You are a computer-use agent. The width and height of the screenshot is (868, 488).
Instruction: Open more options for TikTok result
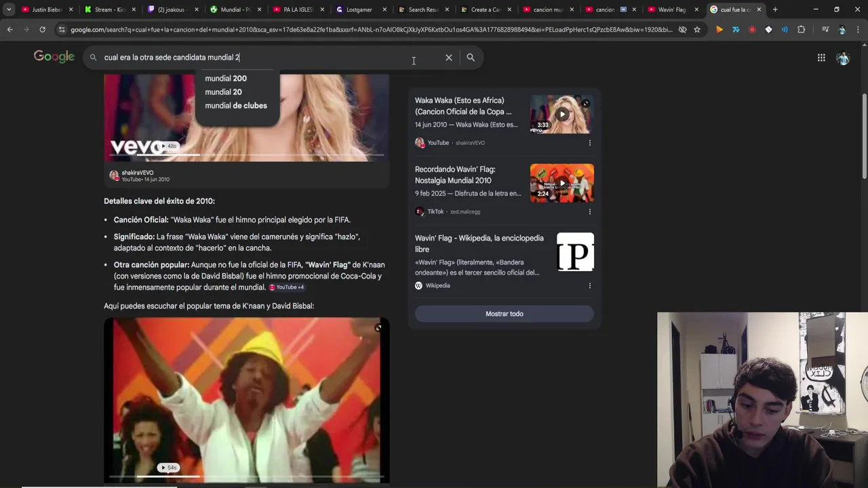coord(589,211)
